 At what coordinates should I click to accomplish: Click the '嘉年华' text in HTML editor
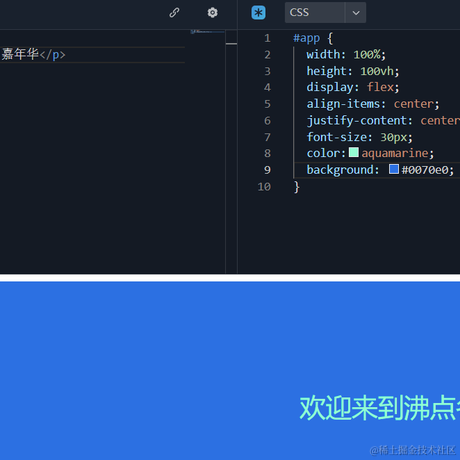pyautogui.click(x=20, y=54)
